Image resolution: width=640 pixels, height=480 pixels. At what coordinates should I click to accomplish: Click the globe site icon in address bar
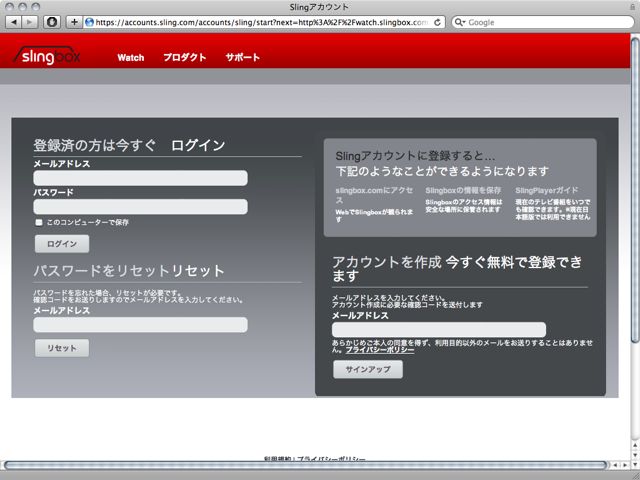click(x=89, y=22)
